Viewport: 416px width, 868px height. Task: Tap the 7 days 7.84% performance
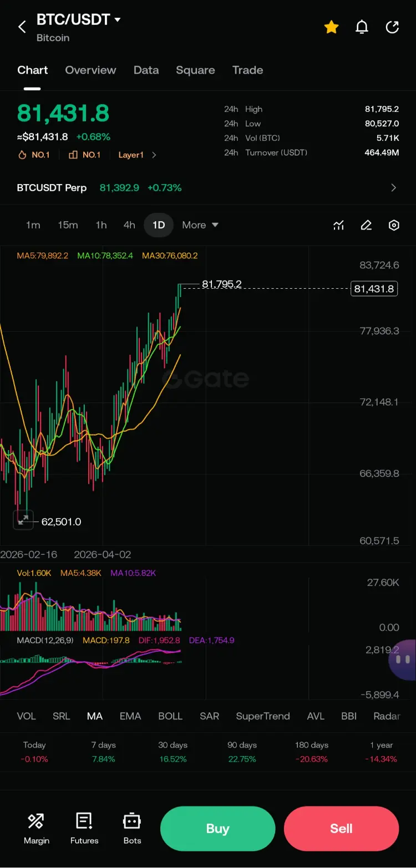pos(104,752)
